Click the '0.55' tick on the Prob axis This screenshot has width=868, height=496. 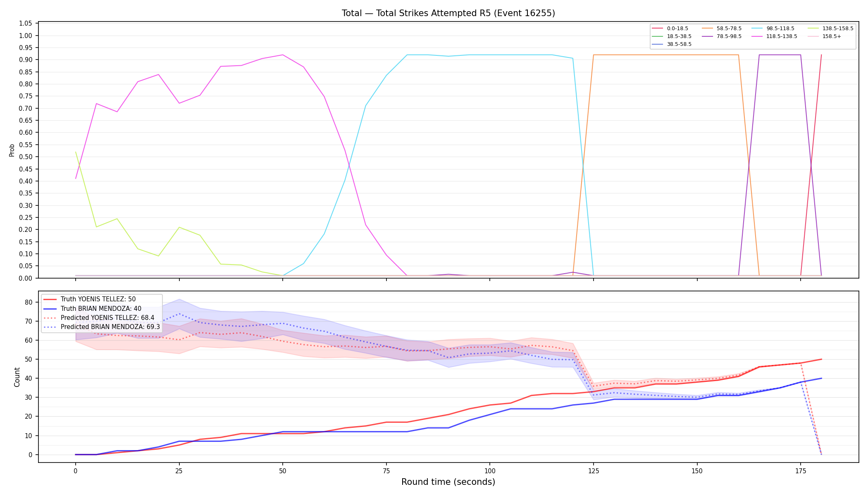pos(26,145)
